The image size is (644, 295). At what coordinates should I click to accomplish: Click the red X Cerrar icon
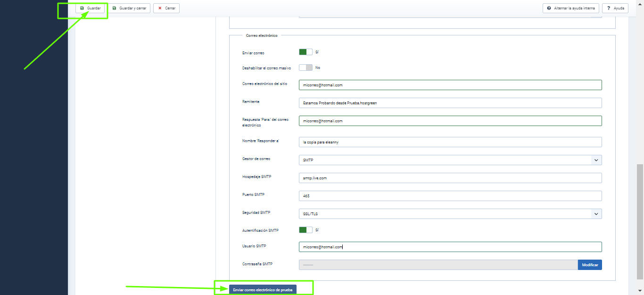160,8
